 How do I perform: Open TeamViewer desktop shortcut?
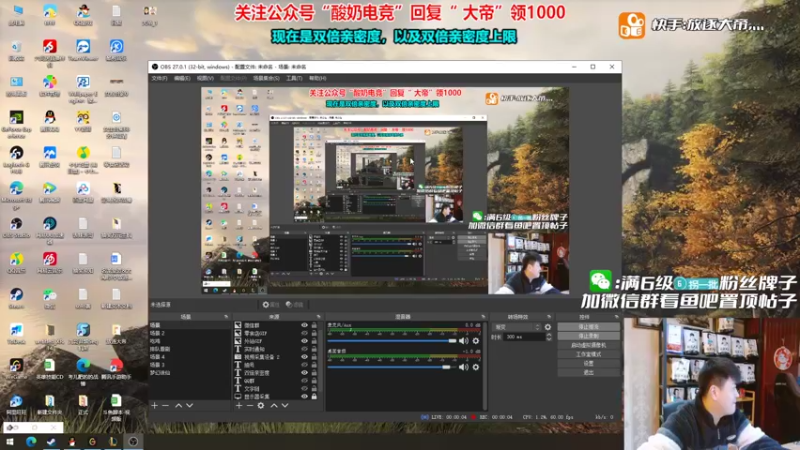(x=83, y=52)
